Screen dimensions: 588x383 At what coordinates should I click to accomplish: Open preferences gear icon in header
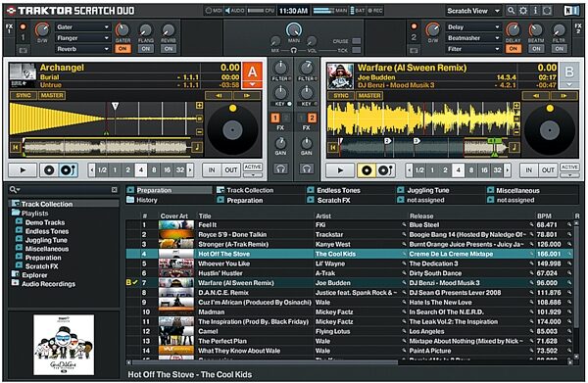point(523,11)
